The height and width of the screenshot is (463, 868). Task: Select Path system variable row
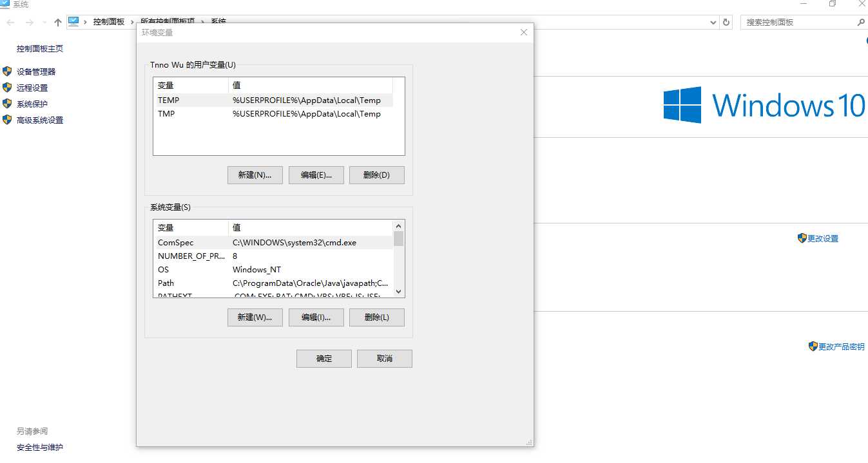pyautogui.click(x=273, y=283)
